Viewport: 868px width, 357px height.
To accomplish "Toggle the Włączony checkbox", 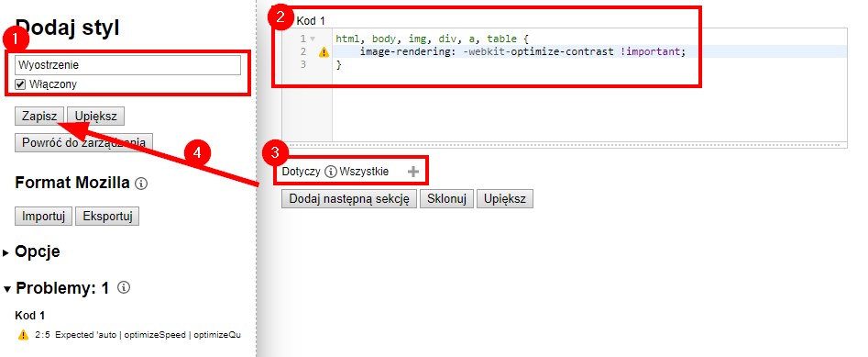I will coord(20,84).
